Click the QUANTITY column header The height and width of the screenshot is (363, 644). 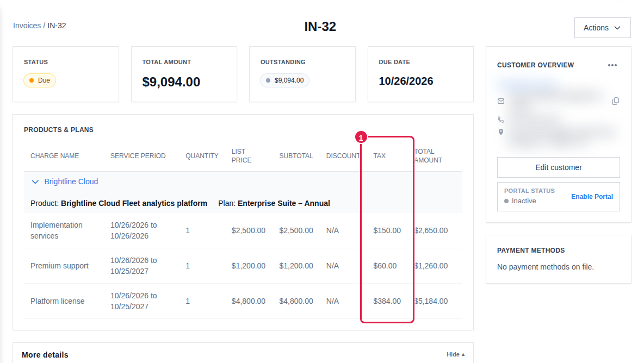pyautogui.click(x=202, y=156)
